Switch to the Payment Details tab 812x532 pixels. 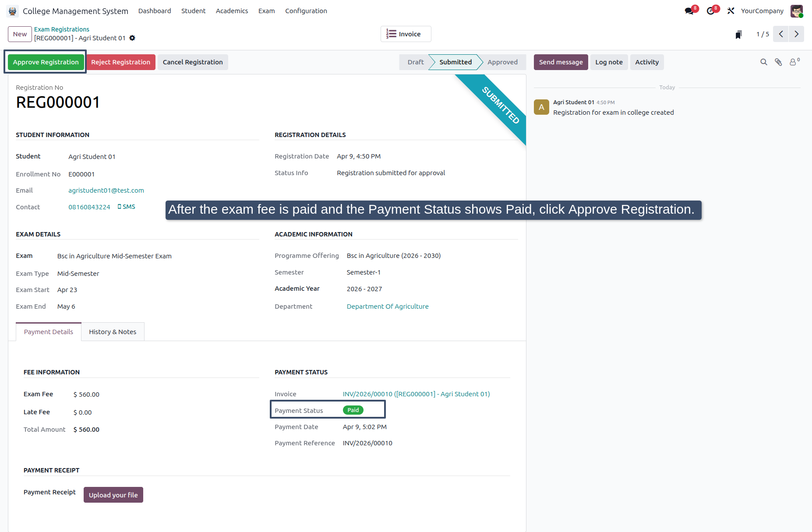tap(49, 332)
